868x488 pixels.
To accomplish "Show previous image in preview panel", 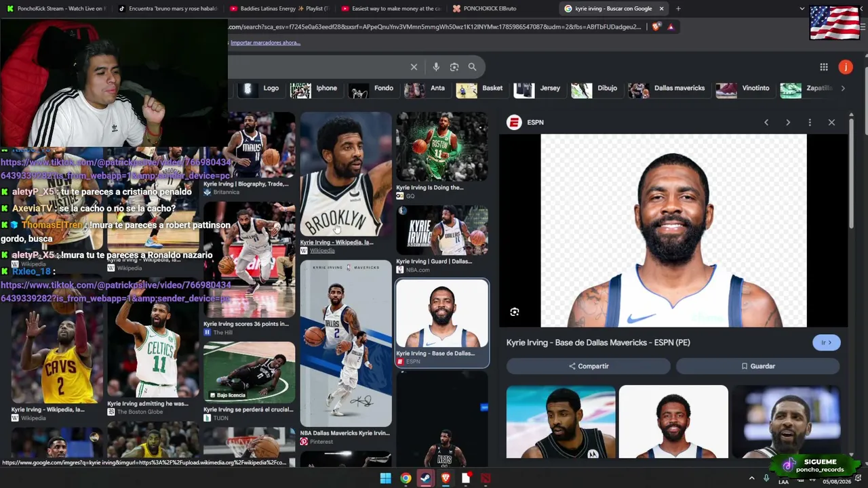I will point(766,123).
